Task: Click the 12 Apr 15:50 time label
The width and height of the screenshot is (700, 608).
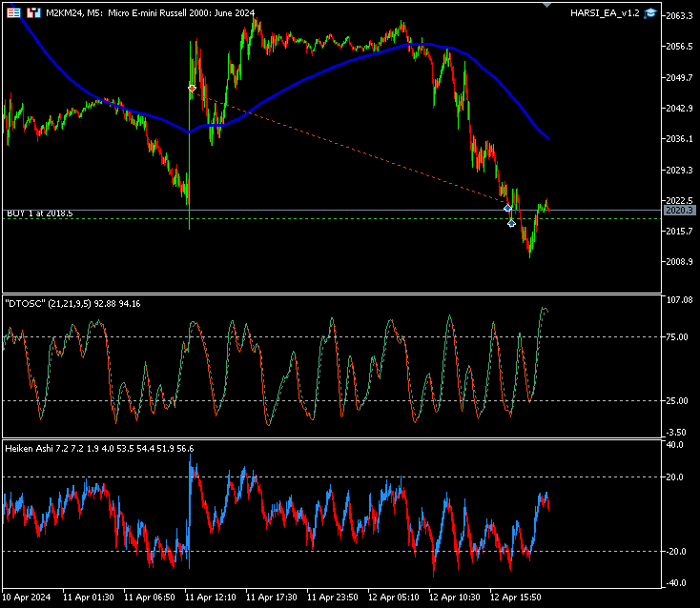Action: 516,598
